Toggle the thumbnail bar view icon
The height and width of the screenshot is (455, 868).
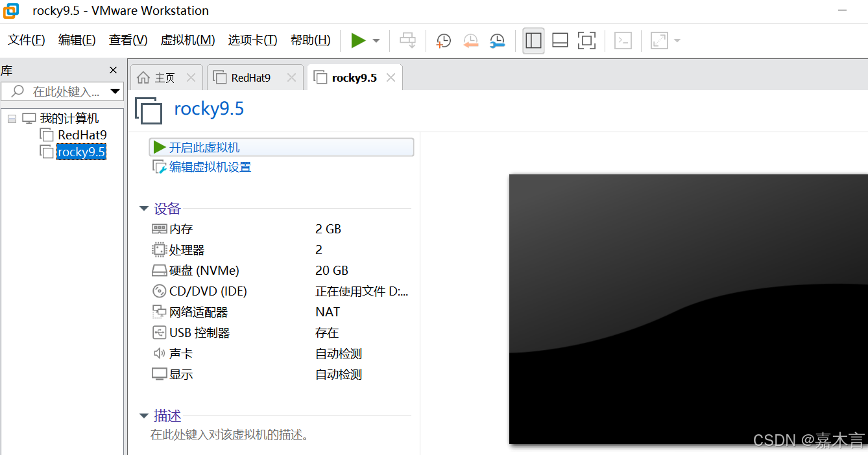[560, 40]
